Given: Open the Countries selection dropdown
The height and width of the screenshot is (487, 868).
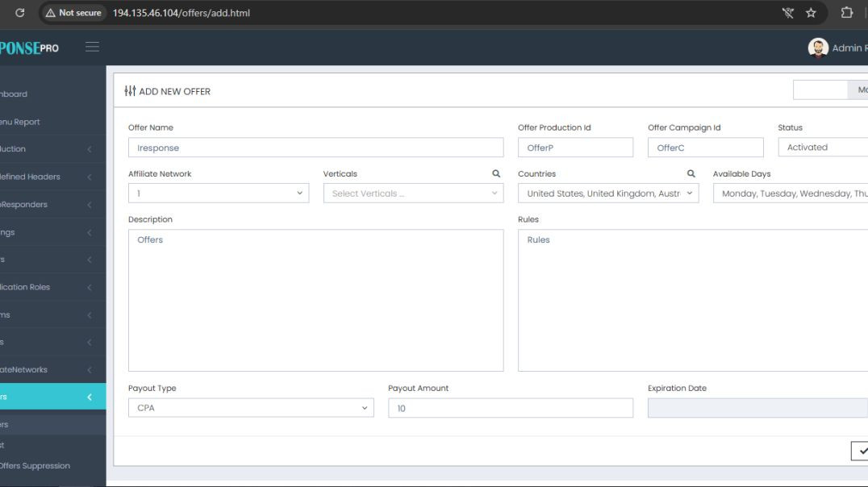Looking at the screenshot, I should point(608,193).
